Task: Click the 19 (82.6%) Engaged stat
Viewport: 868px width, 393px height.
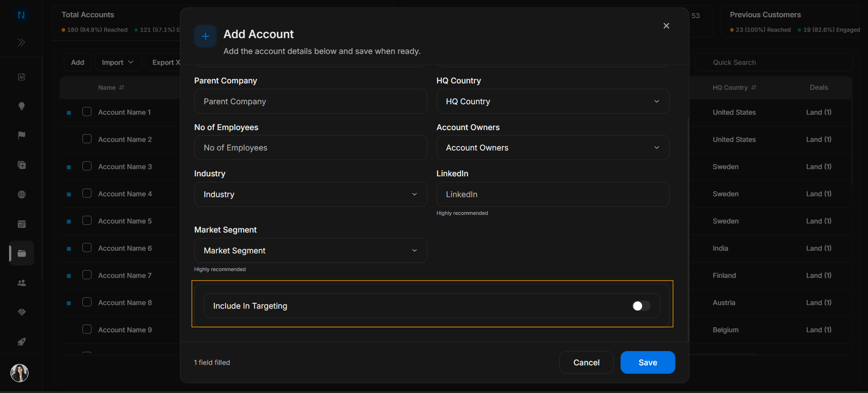Action: tap(829, 29)
